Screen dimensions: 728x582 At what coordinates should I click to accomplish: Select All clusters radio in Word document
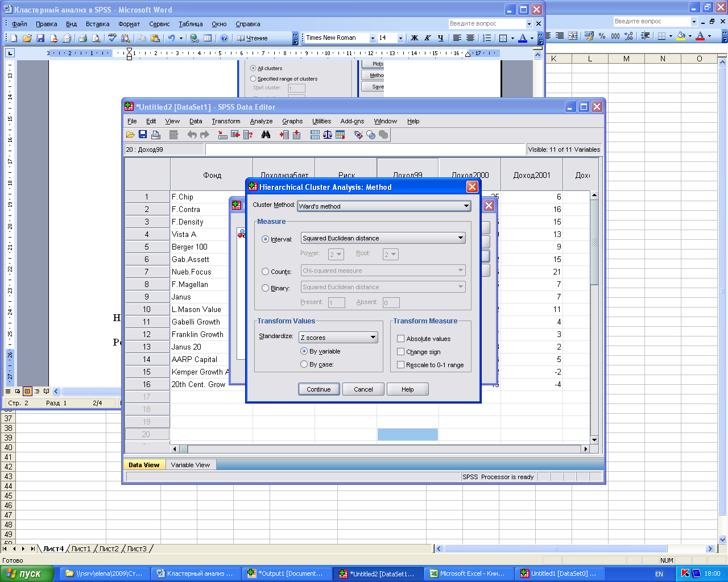point(253,68)
